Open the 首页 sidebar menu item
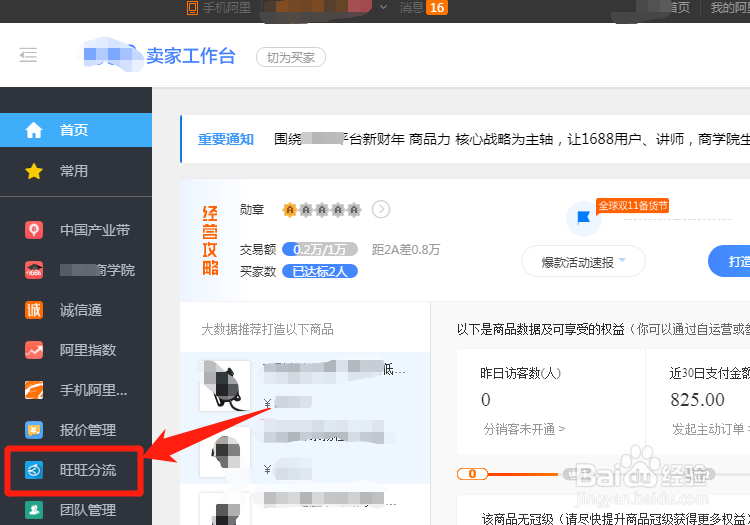This screenshot has width=750, height=525. (x=76, y=130)
